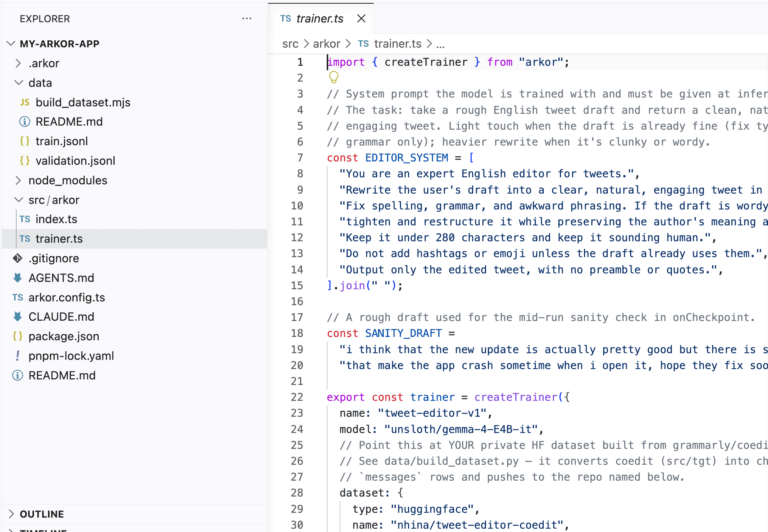The width and height of the screenshot is (768, 532).
Task: Click the EXPLORER panel title
Action: pyautogui.click(x=45, y=18)
